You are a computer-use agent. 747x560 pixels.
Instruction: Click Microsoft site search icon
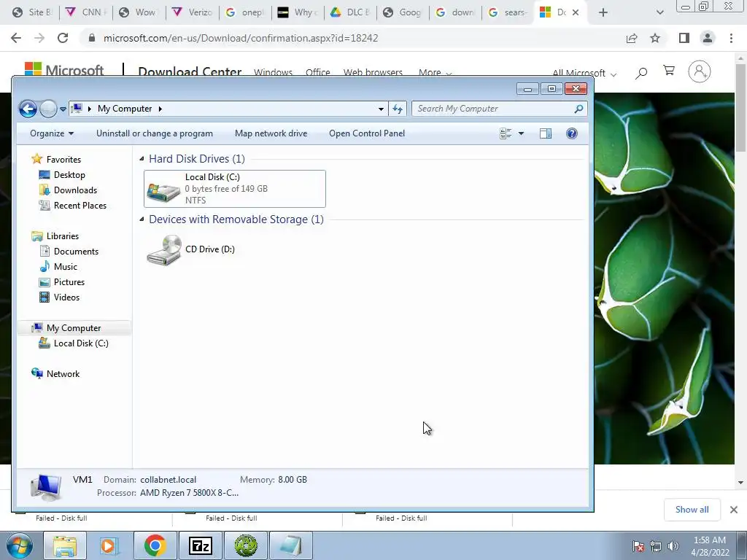[642, 72]
